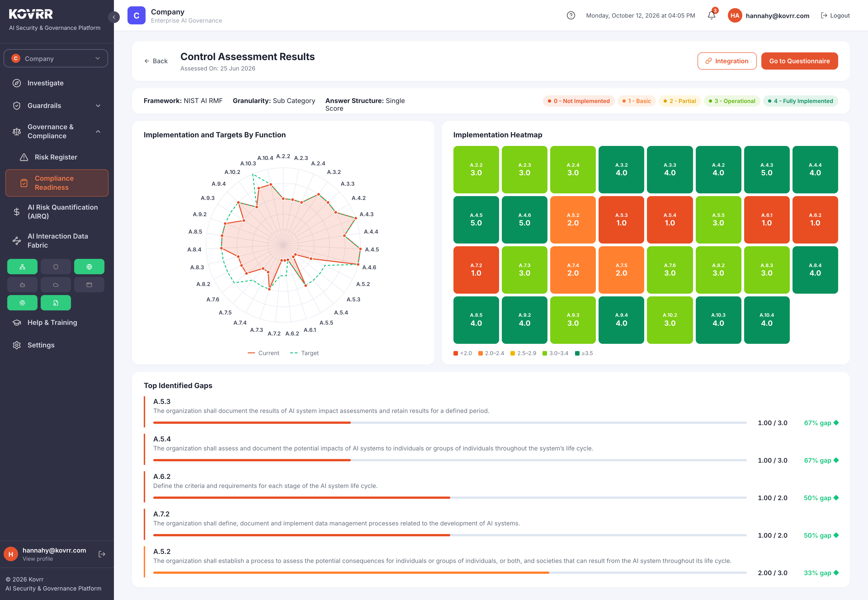Click the A.4.3 heatmap cell scored 5.0

click(x=767, y=170)
